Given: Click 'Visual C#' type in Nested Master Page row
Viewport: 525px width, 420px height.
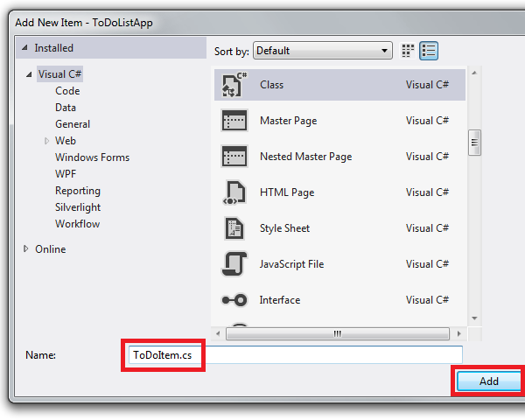Looking at the screenshot, I should [427, 157].
